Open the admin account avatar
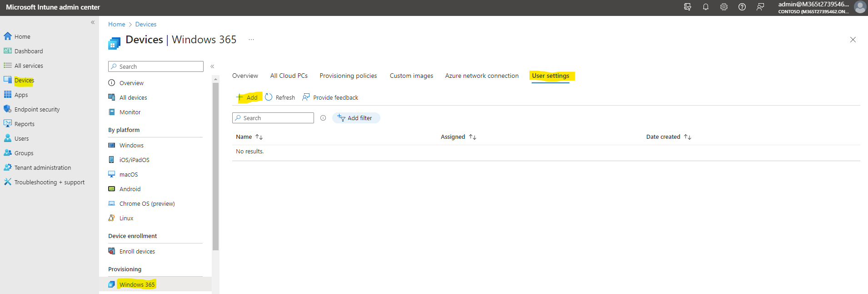868x294 pixels. 860,7
